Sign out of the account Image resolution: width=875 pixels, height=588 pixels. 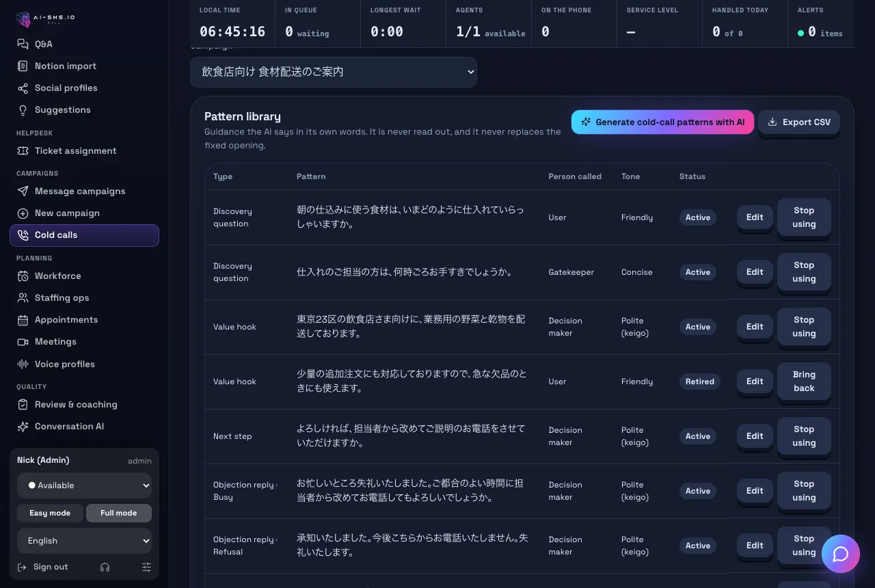(42, 567)
